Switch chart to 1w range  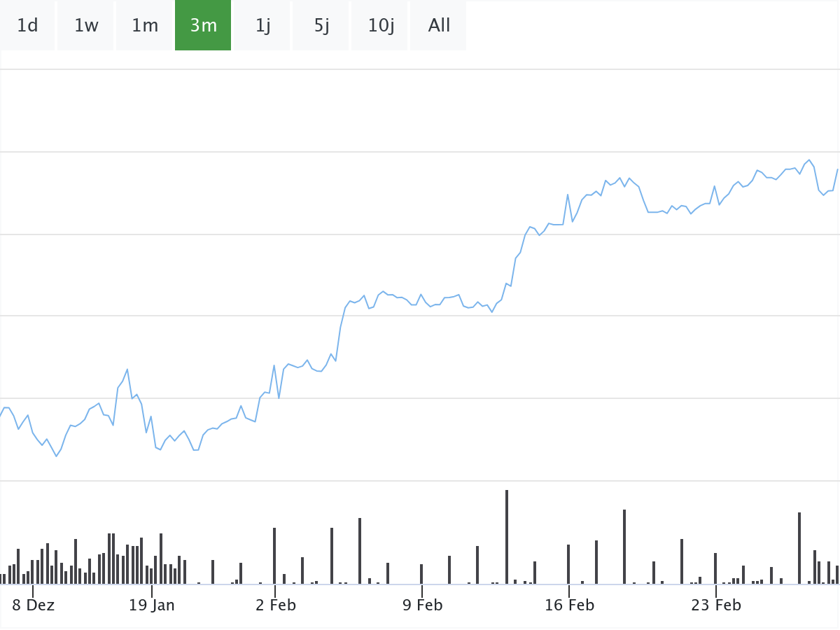(x=86, y=26)
